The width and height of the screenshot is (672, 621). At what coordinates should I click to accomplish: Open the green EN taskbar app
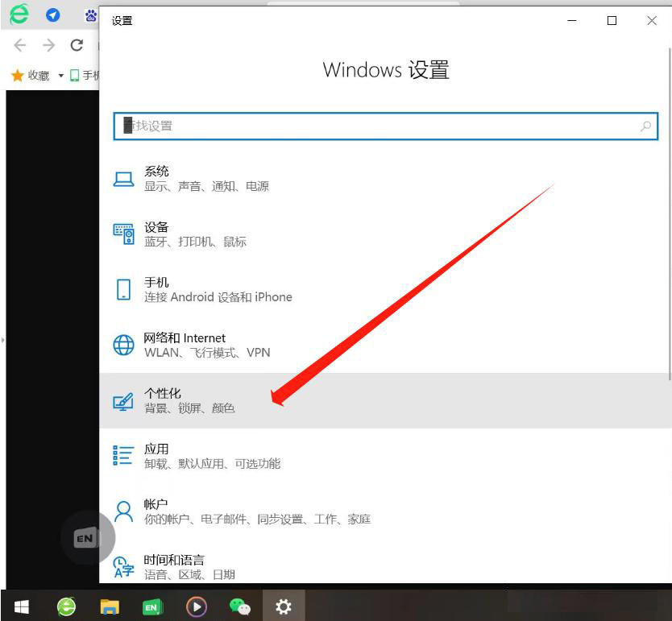[152, 607]
